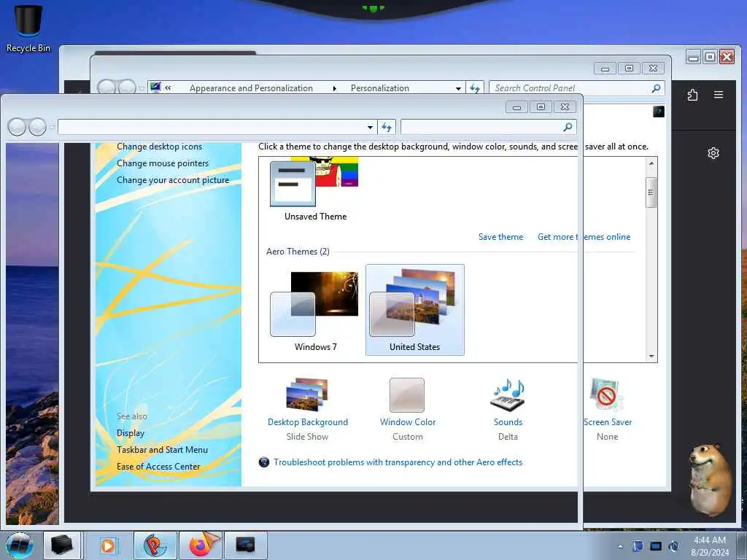Open the Display link under See also
The width and height of the screenshot is (747, 560).
coord(131,433)
